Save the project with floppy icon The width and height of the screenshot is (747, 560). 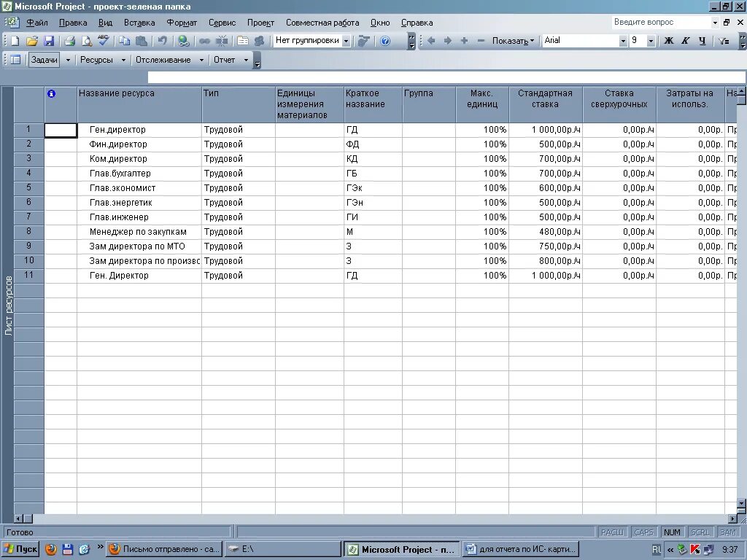coord(49,41)
